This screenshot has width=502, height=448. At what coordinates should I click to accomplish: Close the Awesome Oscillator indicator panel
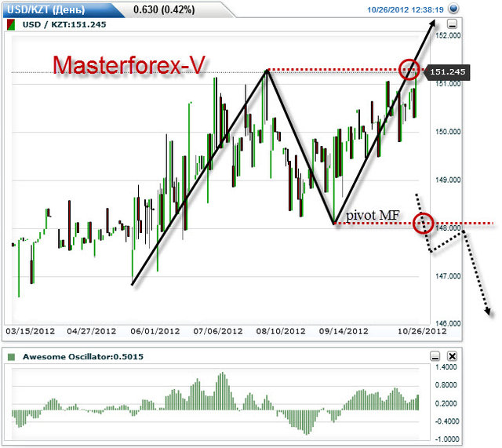[x=452, y=356]
